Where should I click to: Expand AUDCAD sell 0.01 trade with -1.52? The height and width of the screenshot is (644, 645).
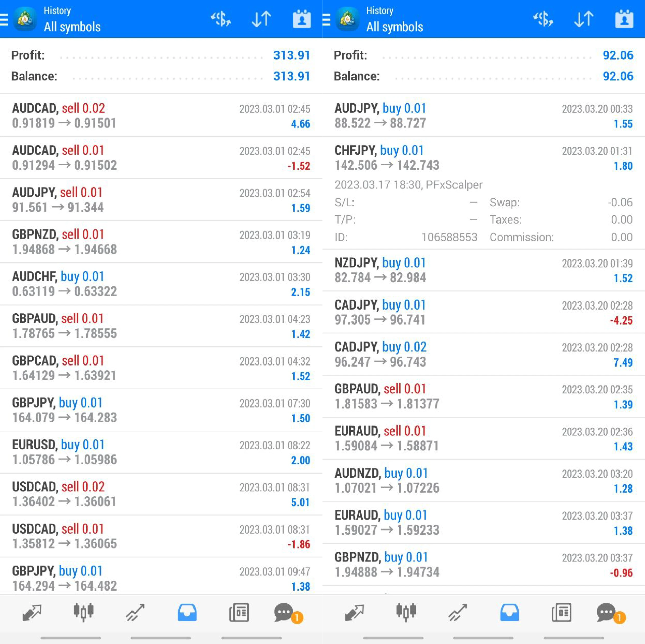coord(161,158)
